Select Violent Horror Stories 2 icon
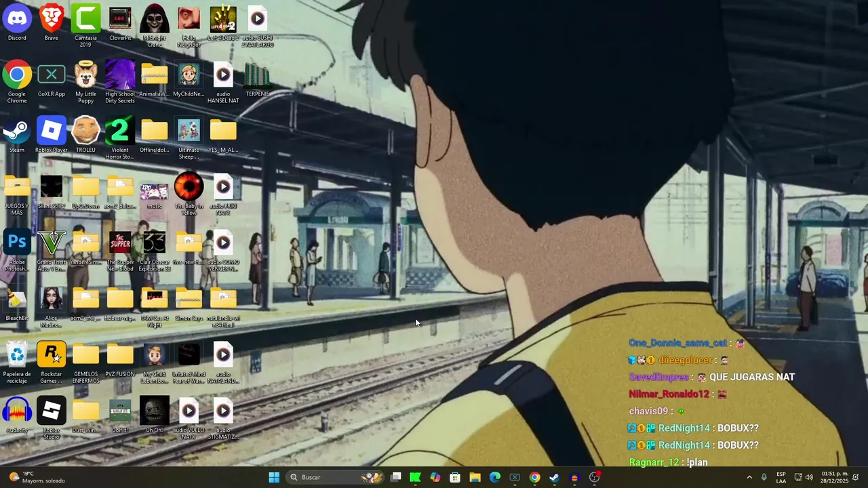The width and height of the screenshot is (868, 488). [x=120, y=138]
